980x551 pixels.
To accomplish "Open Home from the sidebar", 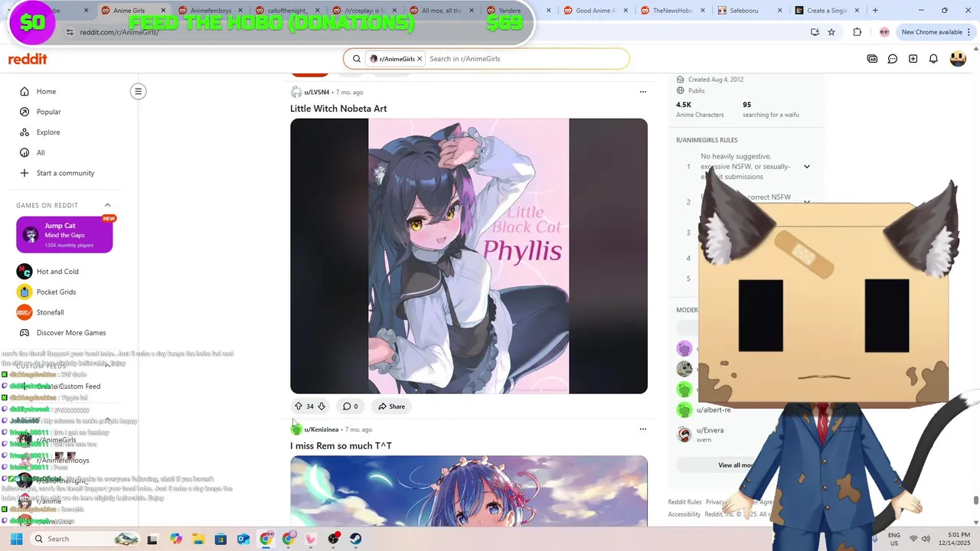I will (46, 92).
